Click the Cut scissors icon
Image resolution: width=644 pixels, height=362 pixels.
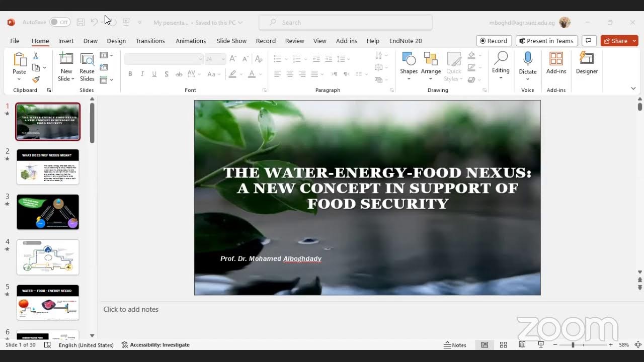[36, 55]
